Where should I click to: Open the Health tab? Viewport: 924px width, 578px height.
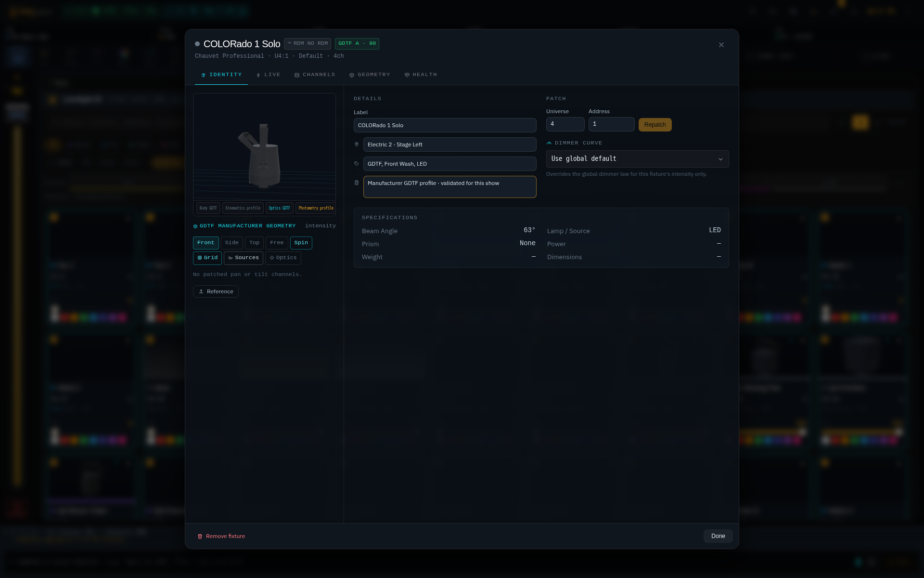pyautogui.click(x=421, y=75)
